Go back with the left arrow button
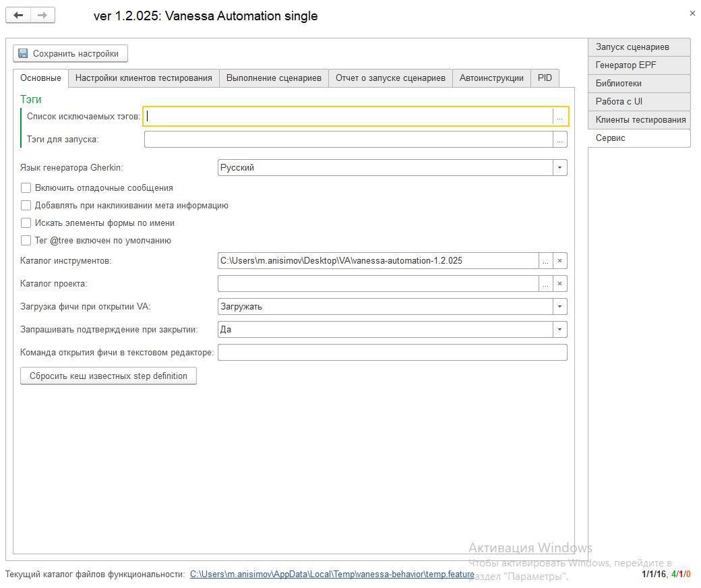The width and height of the screenshot is (701, 588). click(x=18, y=16)
